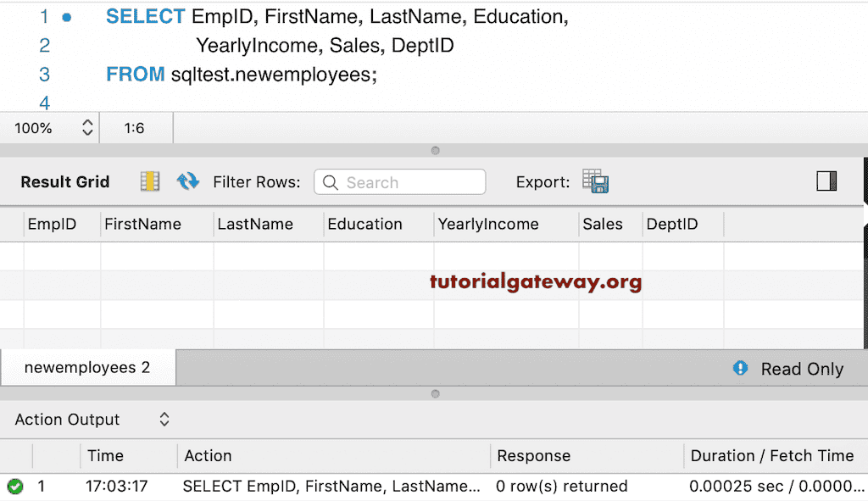Click the wrap indicator showing 1:6

(136, 127)
